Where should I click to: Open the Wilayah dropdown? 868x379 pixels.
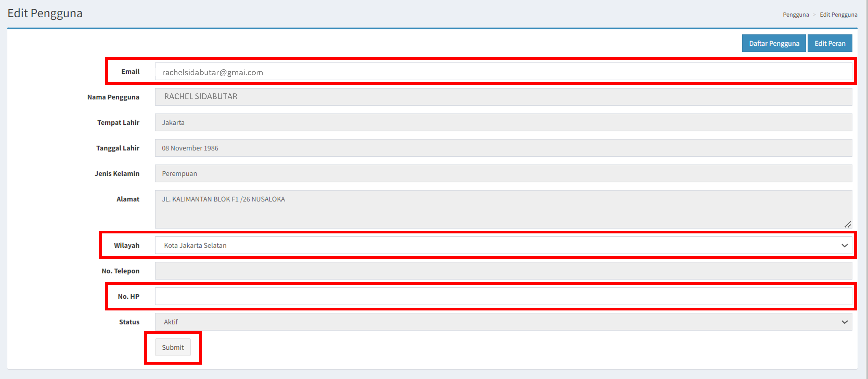[503, 245]
